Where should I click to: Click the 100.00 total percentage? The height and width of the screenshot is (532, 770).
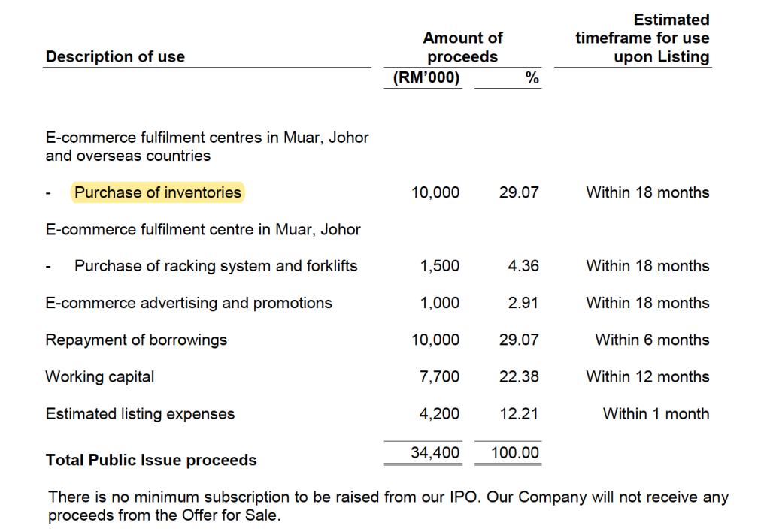[x=514, y=453]
